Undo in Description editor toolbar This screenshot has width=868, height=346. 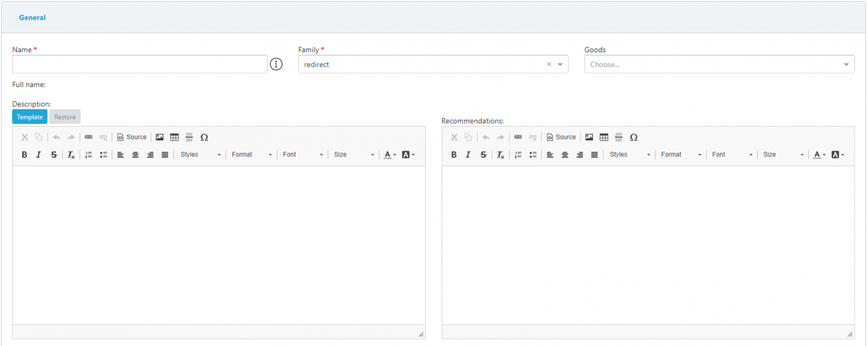pyautogui.click(x=56, y=137)
